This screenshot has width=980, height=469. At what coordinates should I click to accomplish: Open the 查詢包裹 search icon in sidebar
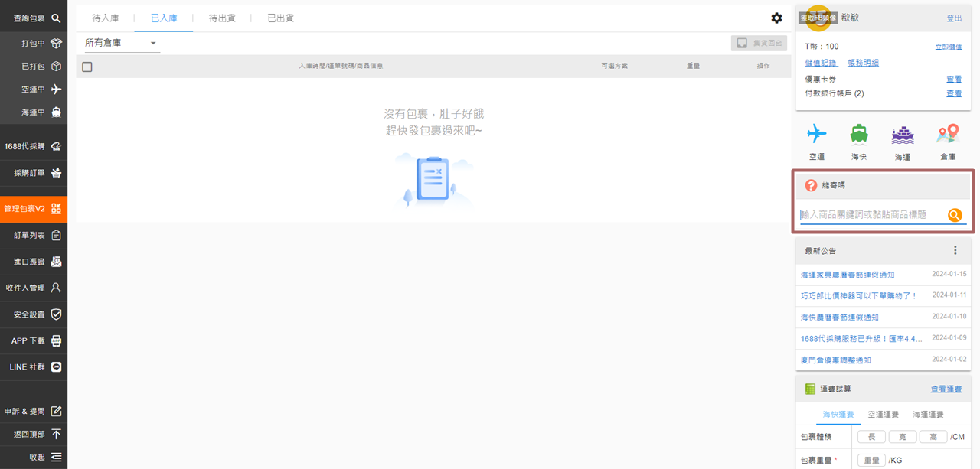[56, 18]
